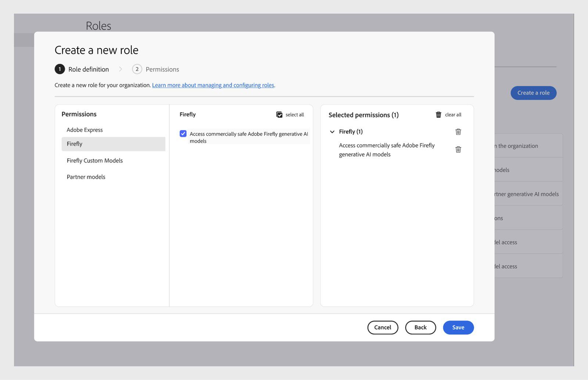Select Partner models category
Image resolution: width=588 pixels, height=380 pixels.
point(86,177)
